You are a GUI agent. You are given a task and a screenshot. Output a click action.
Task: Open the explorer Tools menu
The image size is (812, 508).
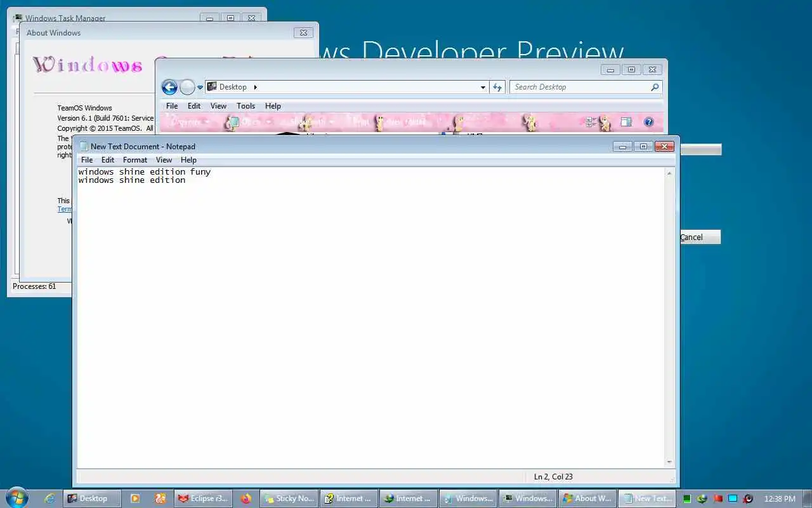246,106
